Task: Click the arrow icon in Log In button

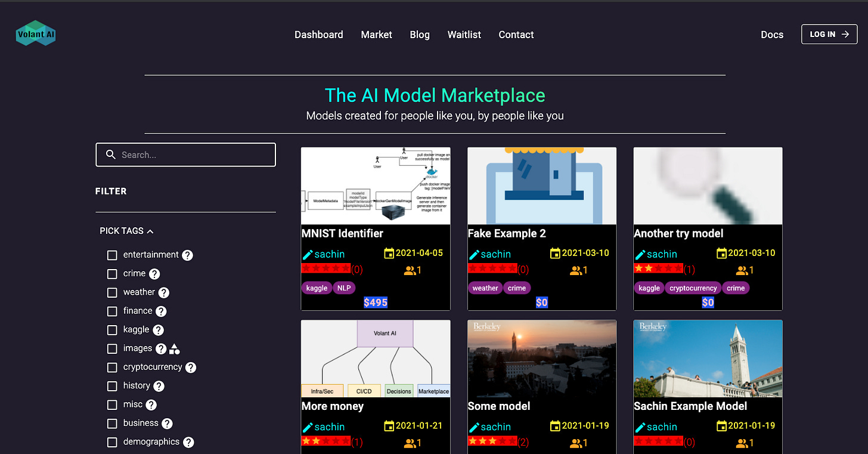Action: 845,34
